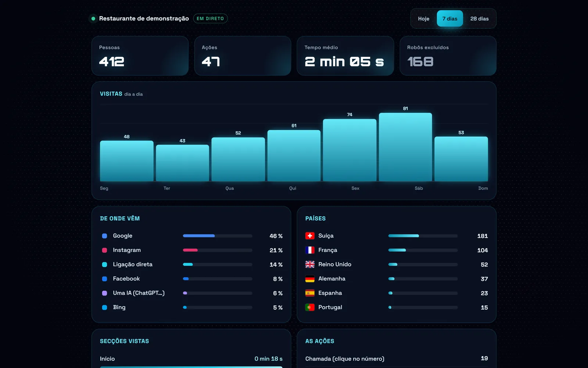Click the Chamada (clique no número) row
Image resolution: width=588 pixels, height=368 pixels.
click(x=397, y=358)
